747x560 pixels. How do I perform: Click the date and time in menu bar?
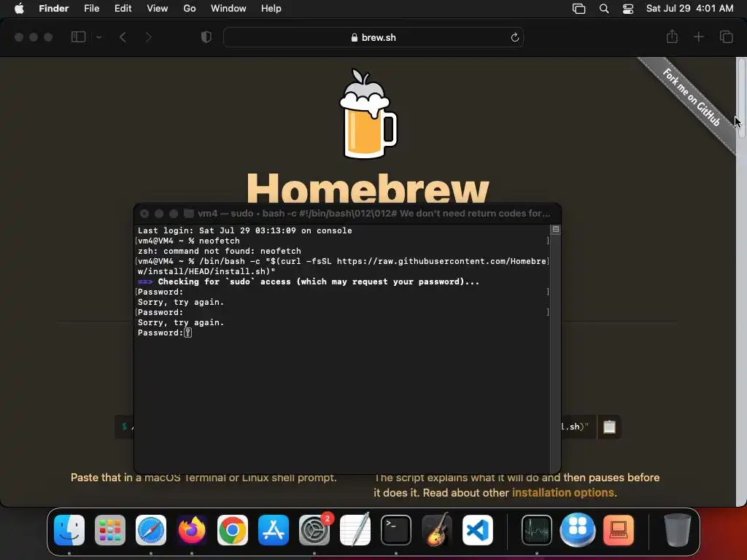689,9
